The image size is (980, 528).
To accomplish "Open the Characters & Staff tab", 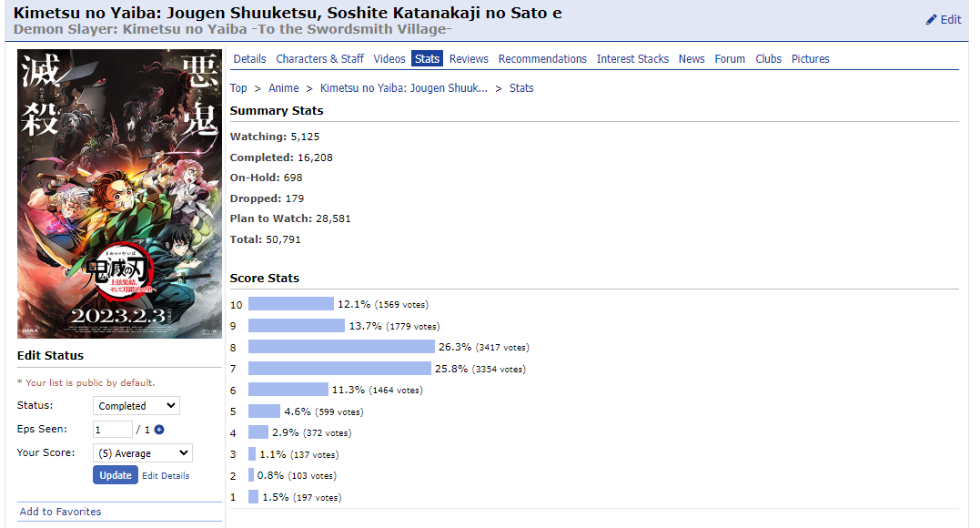I will point(319,59).
